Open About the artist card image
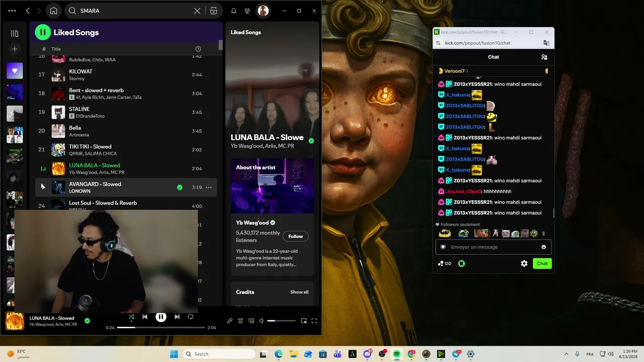The image size is (644, 362). pyautogui.click(x=272, y=186)
